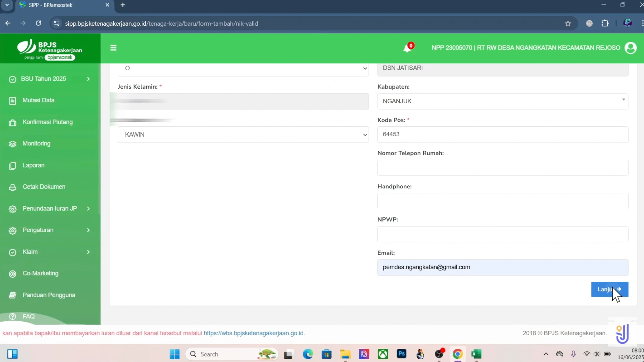Screen dimensions: 644x362
Task: Bookmark the page with the star icon
Action: [x=568, y=23]
